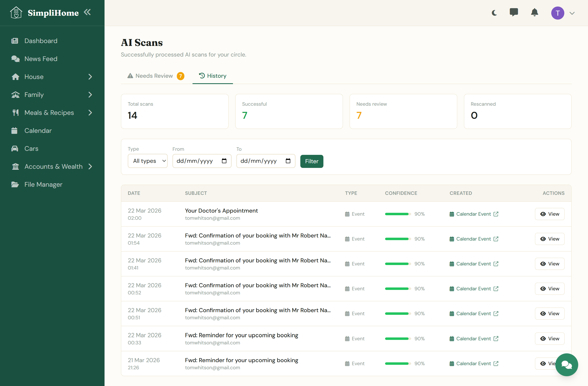Click the Calendar icon in sidebar

click(x=14, y=131)
